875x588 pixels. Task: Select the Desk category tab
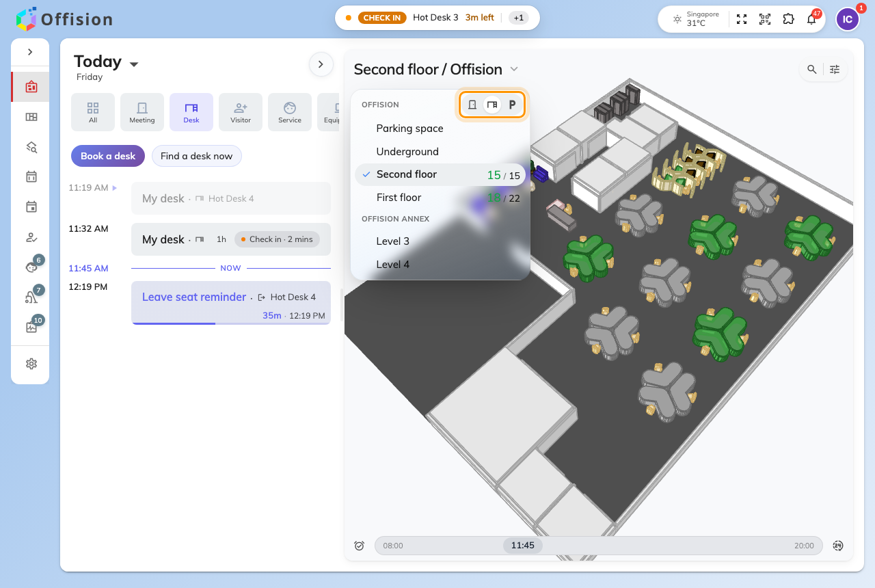tap(191, 112)
